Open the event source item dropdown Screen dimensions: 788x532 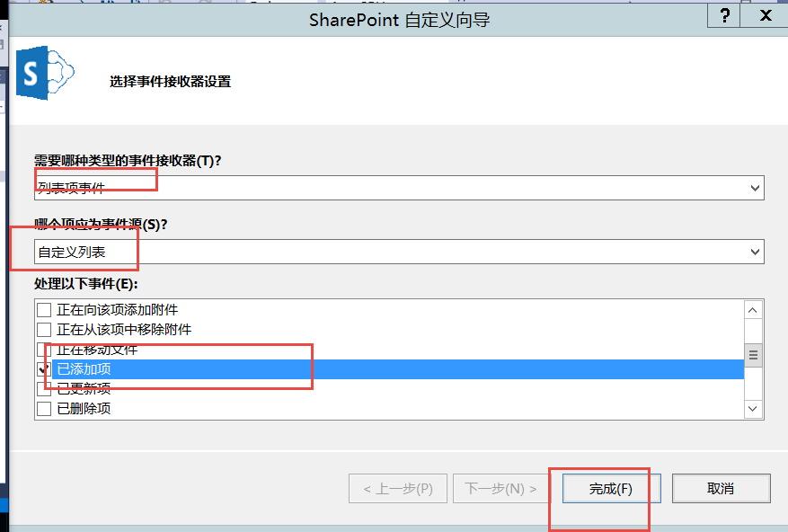click(755, 252)
